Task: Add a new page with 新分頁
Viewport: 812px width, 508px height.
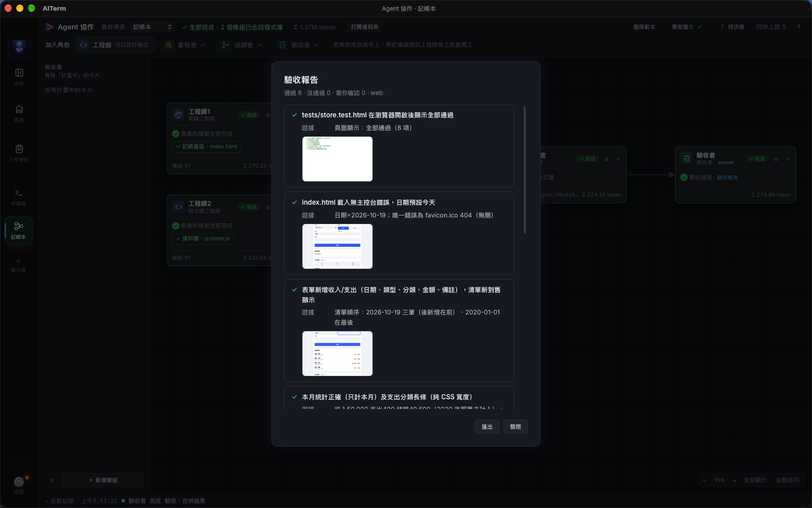Action: coord(19,264)
